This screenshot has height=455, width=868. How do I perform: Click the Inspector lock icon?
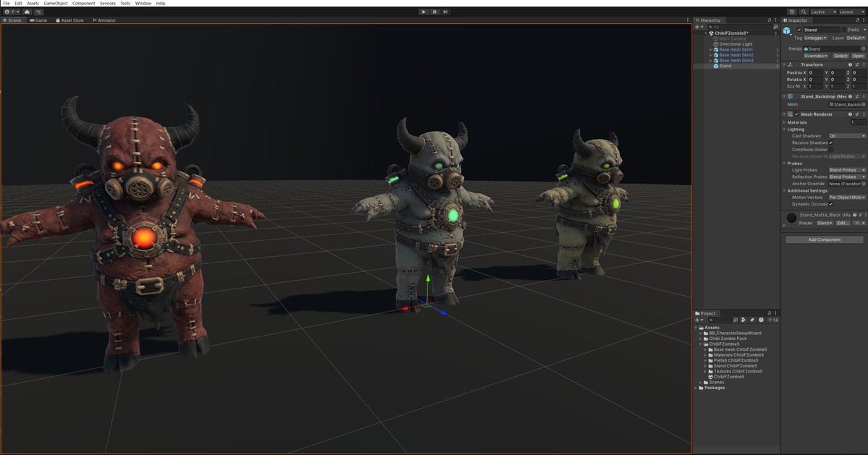(856, 20)
